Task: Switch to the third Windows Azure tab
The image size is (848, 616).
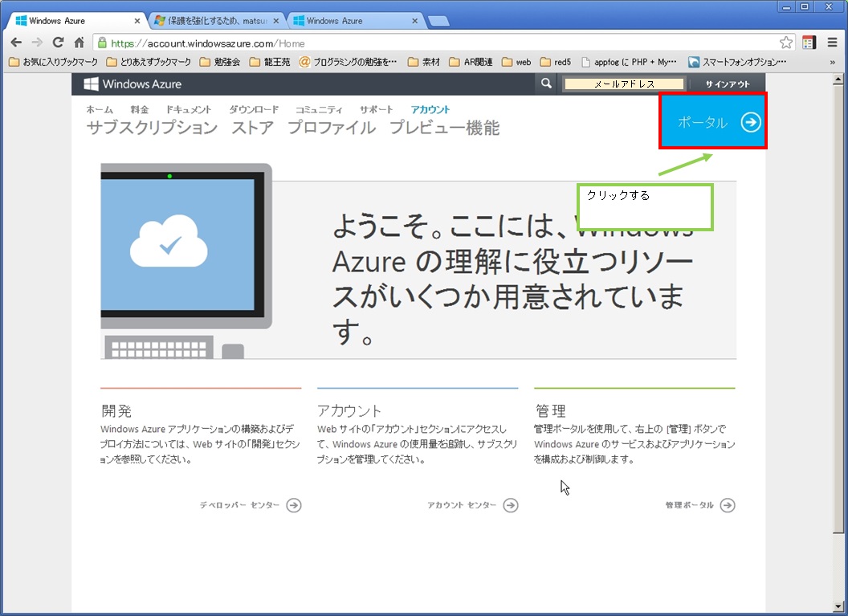Action: click(356, 21)
